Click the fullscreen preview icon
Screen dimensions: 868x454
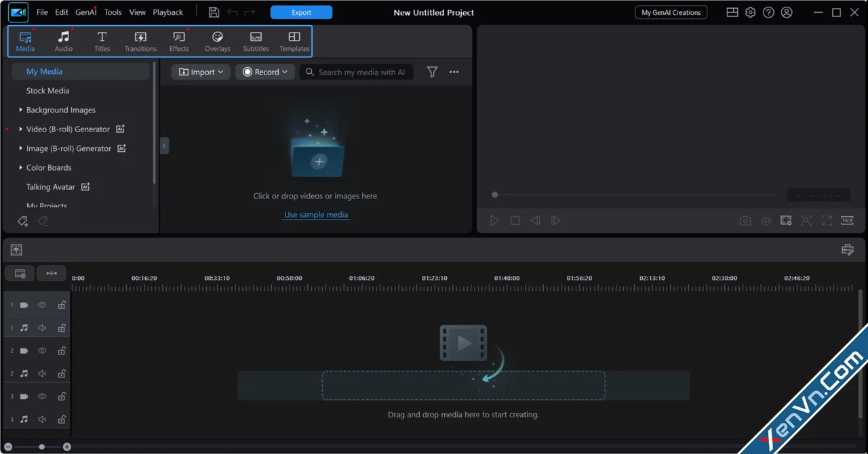[827, 220]
